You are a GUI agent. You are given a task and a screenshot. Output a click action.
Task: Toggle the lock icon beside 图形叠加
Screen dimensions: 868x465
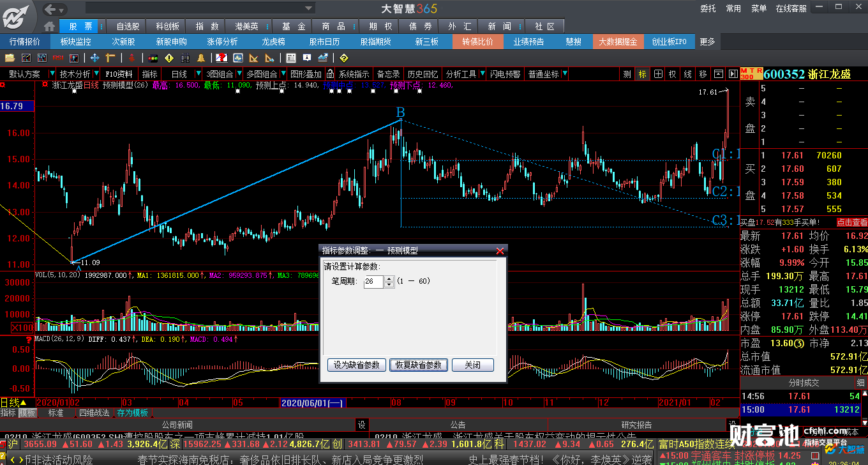point(330,74)
